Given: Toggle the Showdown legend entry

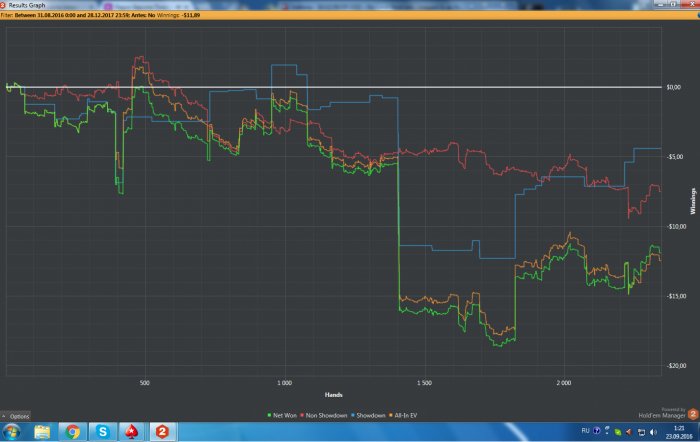Looking at the screenshot, I should (x=368, y=415).
